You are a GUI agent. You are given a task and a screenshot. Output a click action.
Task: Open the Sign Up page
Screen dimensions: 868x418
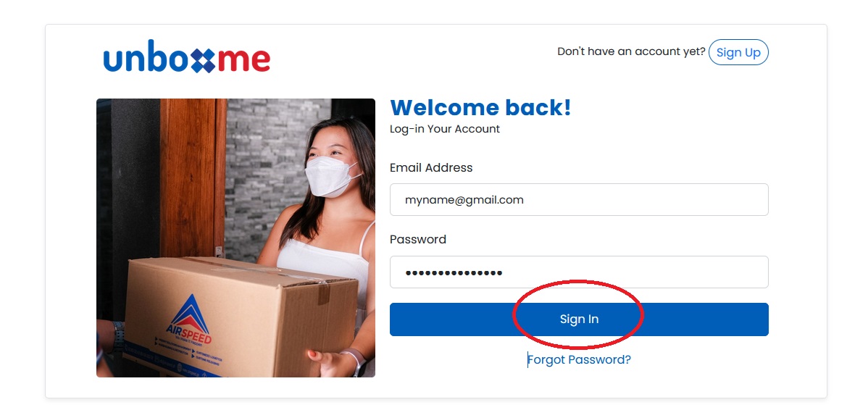click(x=738, y=52)
